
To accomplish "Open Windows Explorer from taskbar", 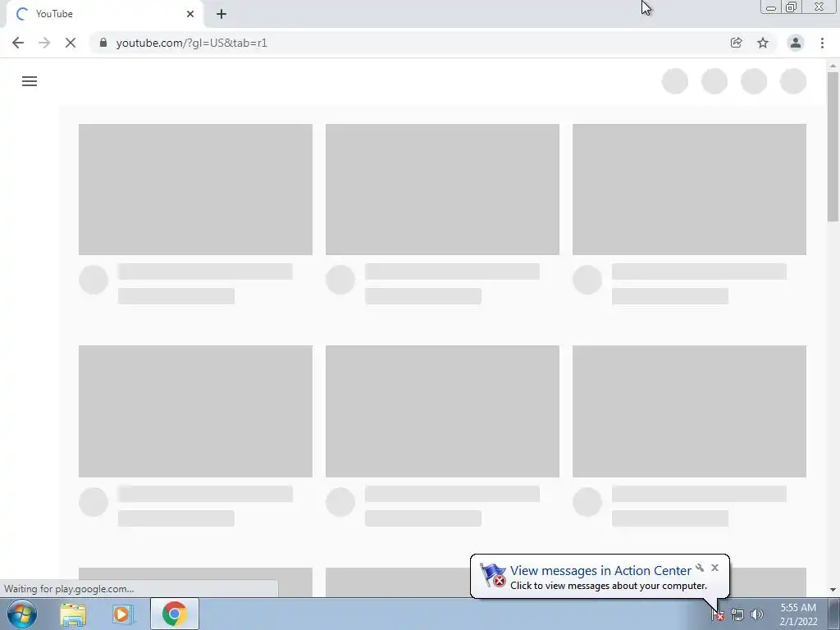I will coord(73,614).
